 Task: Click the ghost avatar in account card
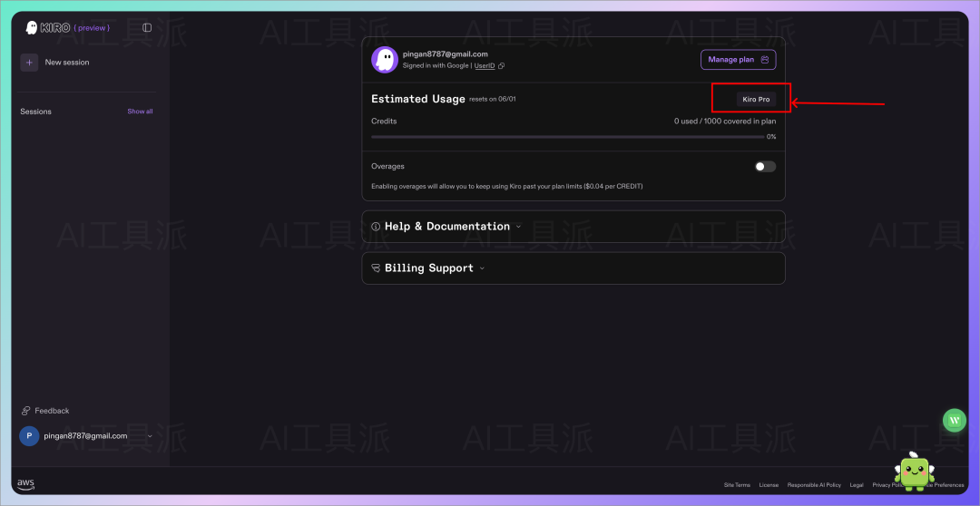(385, 60)
